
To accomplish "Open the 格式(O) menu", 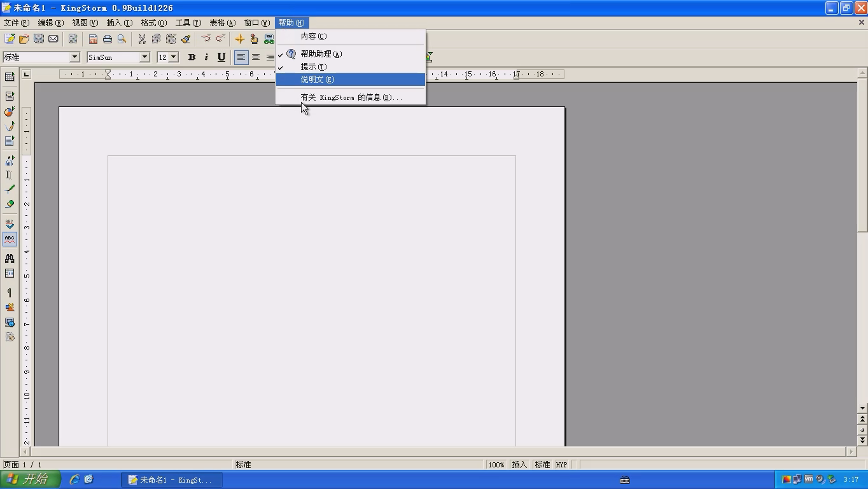I will click(153, 23).
